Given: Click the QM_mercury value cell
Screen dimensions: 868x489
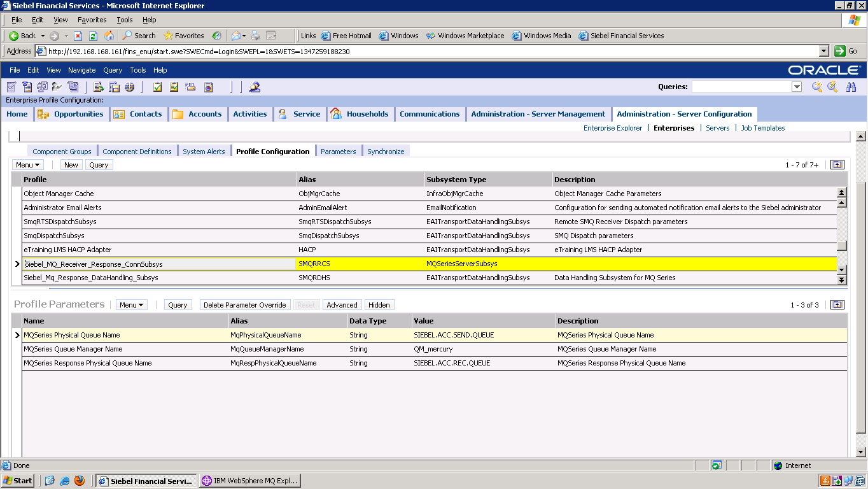Looking at the screenshot, I should tap(484, 349).
